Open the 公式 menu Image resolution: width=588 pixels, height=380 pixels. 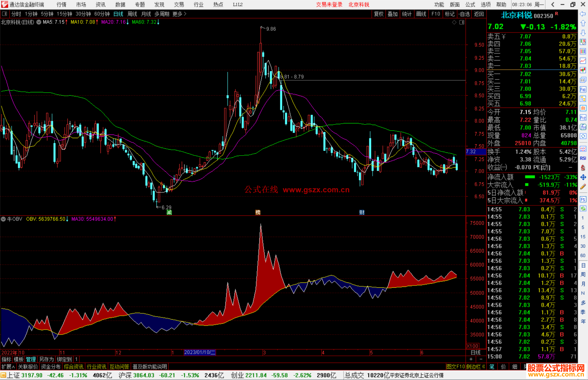pos(470,5)
